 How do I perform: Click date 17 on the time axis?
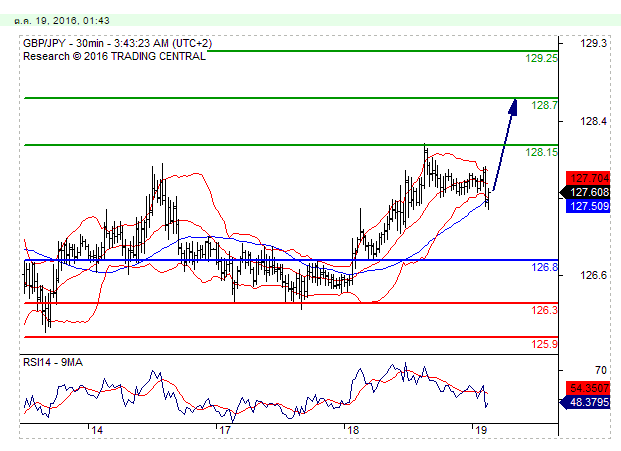coord(225,430)
